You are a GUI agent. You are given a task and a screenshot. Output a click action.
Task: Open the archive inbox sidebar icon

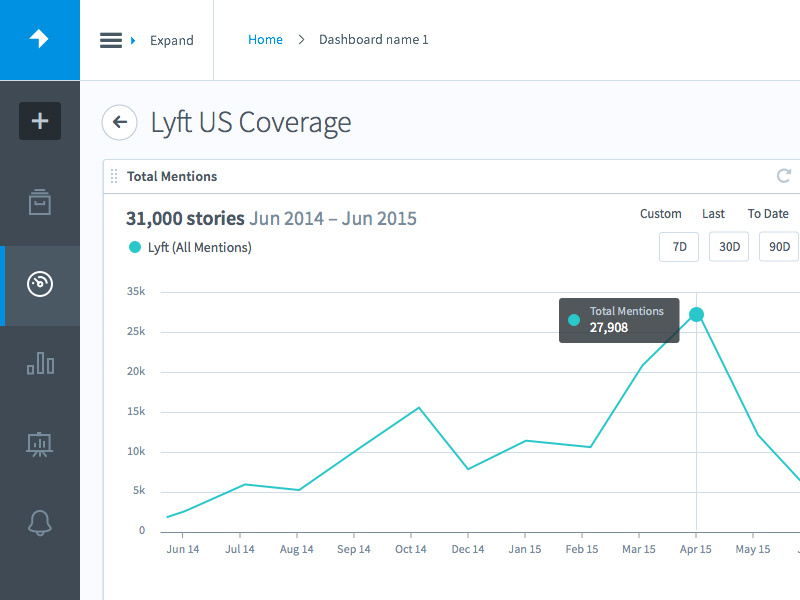point(39,201)
